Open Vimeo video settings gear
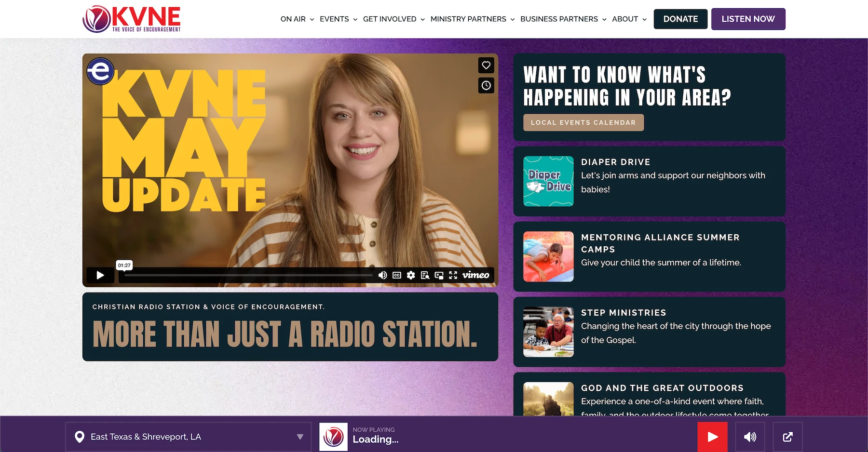868x452 pixels. [411, 275]
